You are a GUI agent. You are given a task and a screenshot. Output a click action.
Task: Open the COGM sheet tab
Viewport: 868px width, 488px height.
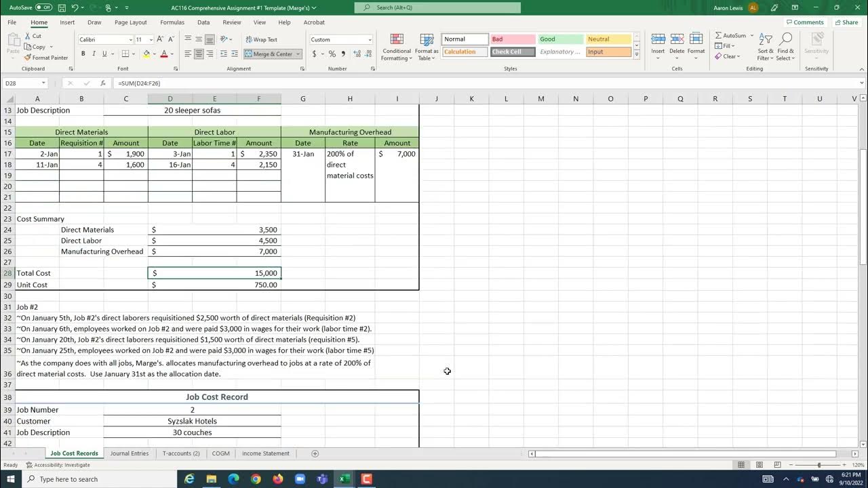(220, 453)
